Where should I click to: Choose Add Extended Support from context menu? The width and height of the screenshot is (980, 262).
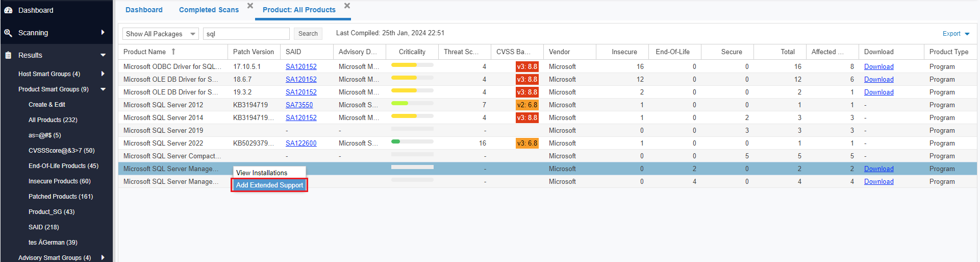pyautogui.click(x=269, y=185)
